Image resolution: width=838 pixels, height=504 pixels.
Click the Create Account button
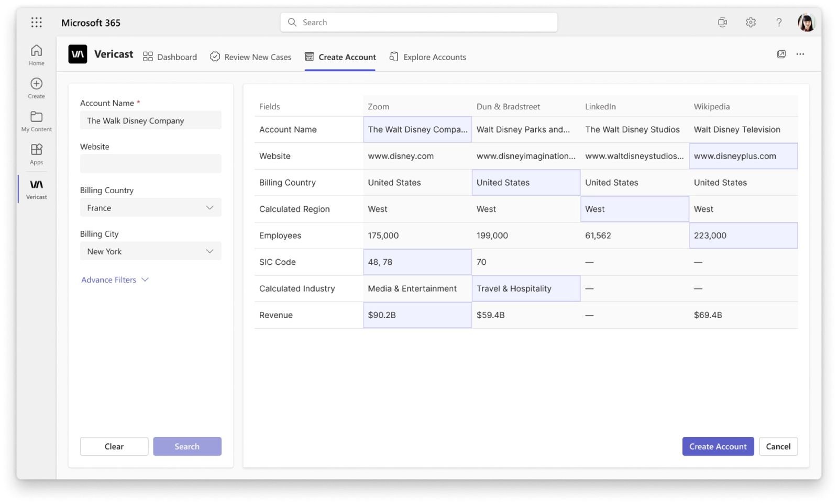(x=718, y=446)
